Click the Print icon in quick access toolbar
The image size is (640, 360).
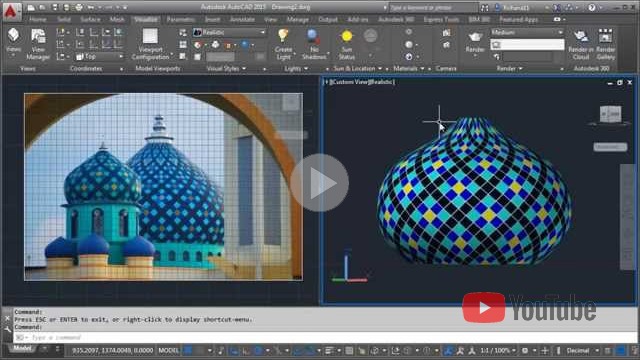(x=79, y=7)
